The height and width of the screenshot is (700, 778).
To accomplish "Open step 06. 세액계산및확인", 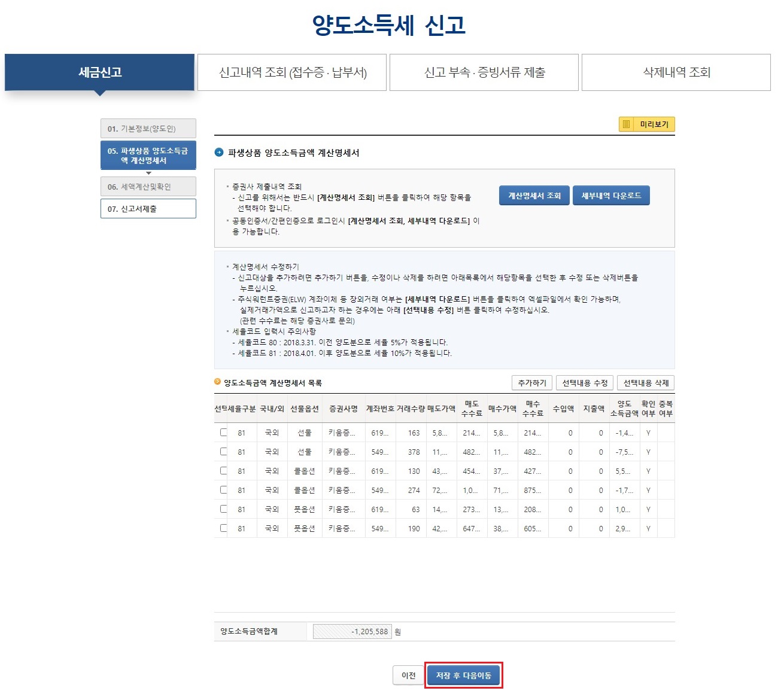I will coord(148,187).
